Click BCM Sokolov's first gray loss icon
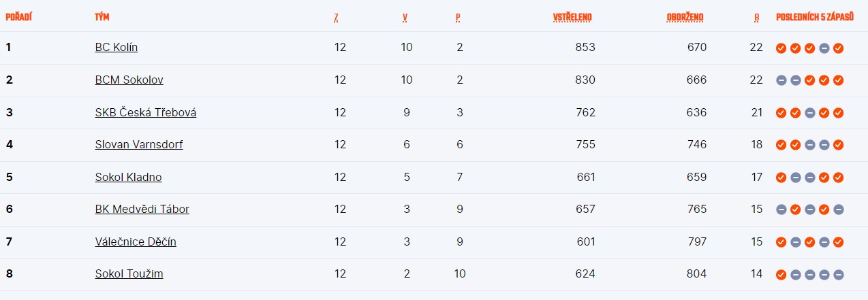 [x=781, y=80]
